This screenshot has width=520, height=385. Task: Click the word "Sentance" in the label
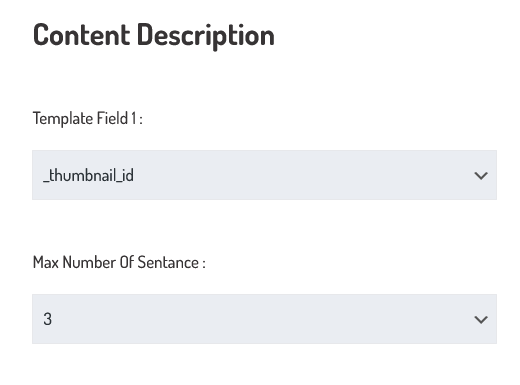pyautogui.click(x=168, y=262)
